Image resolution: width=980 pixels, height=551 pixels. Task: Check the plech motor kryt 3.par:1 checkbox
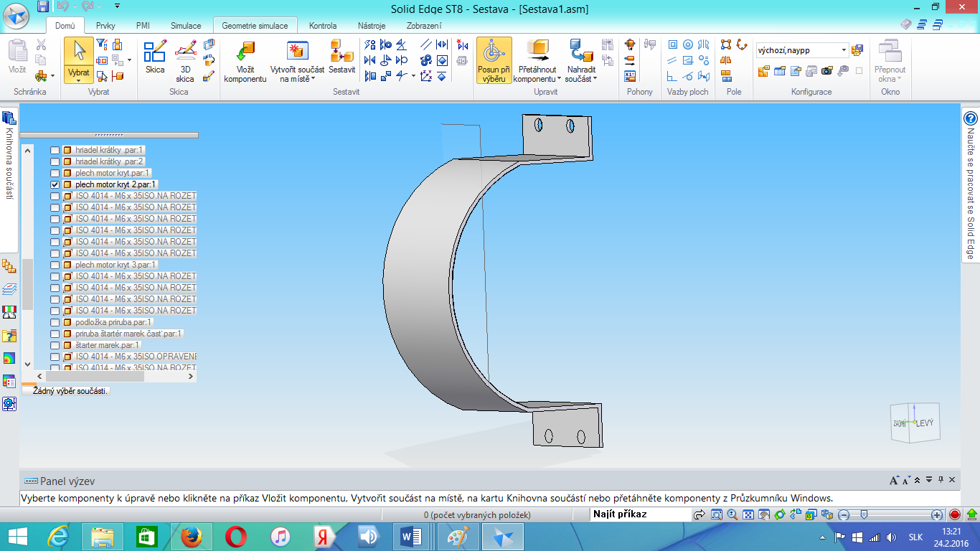(55, 265)
